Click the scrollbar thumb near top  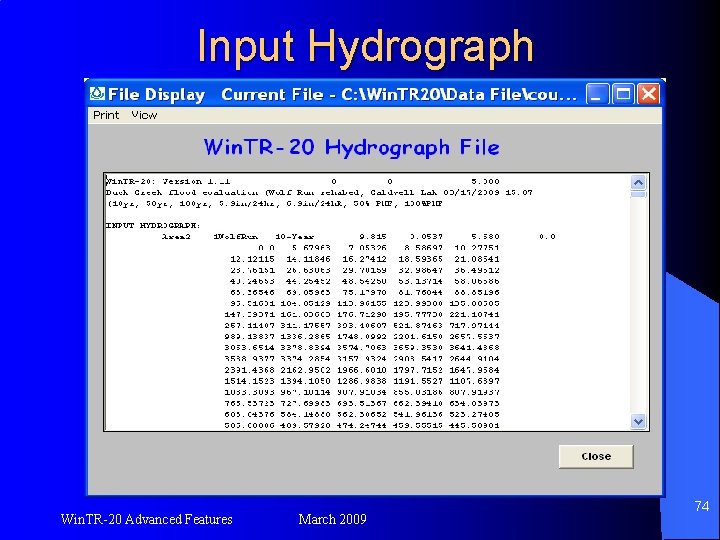pos(638,195)
